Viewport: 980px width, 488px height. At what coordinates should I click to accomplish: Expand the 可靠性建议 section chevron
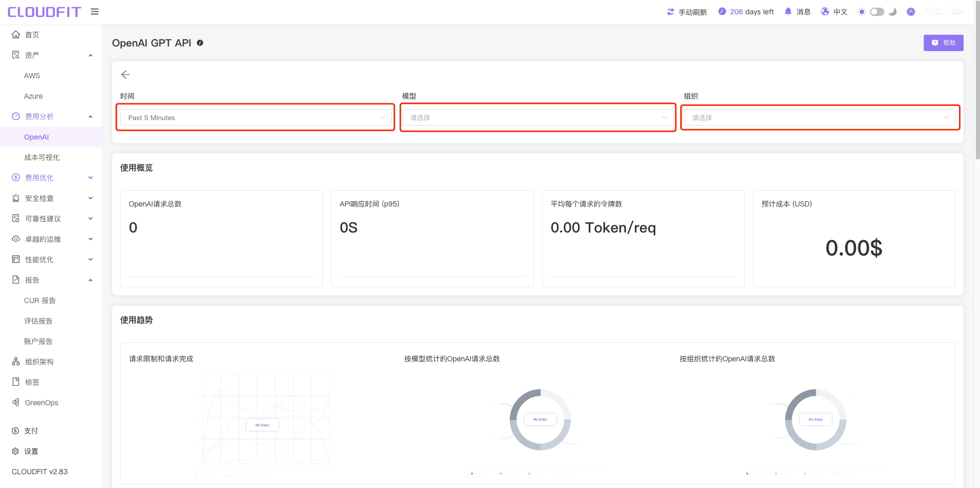pos(91,219)
